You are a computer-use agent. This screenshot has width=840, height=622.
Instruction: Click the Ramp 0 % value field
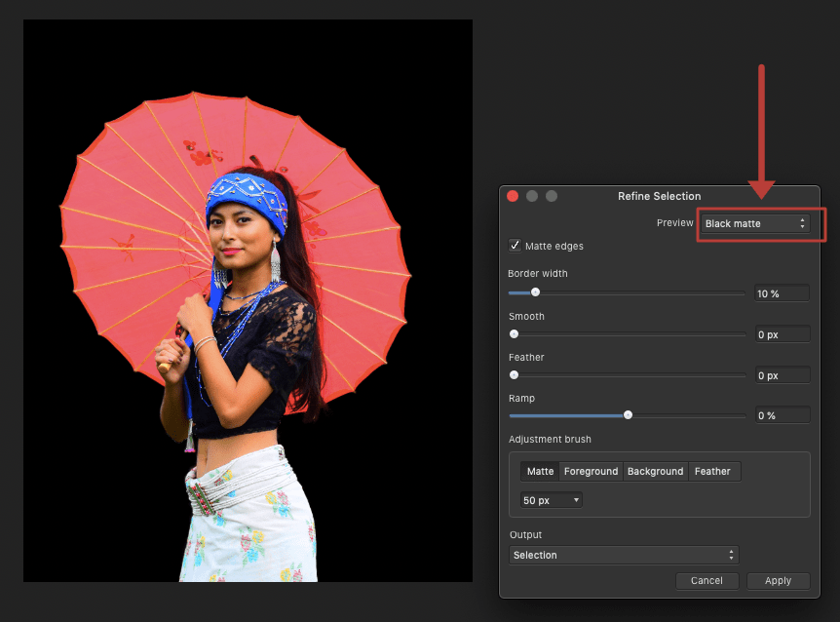tap(782, 415)
